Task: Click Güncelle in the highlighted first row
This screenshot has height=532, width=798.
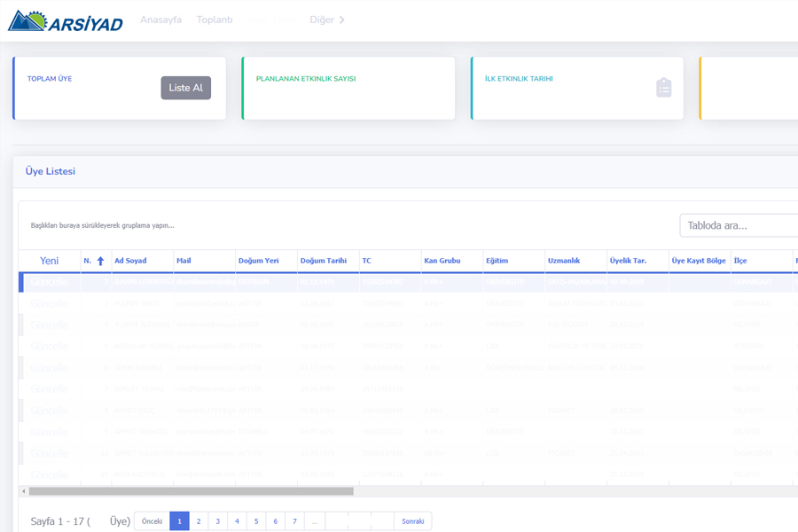Action: coord(49,283)
